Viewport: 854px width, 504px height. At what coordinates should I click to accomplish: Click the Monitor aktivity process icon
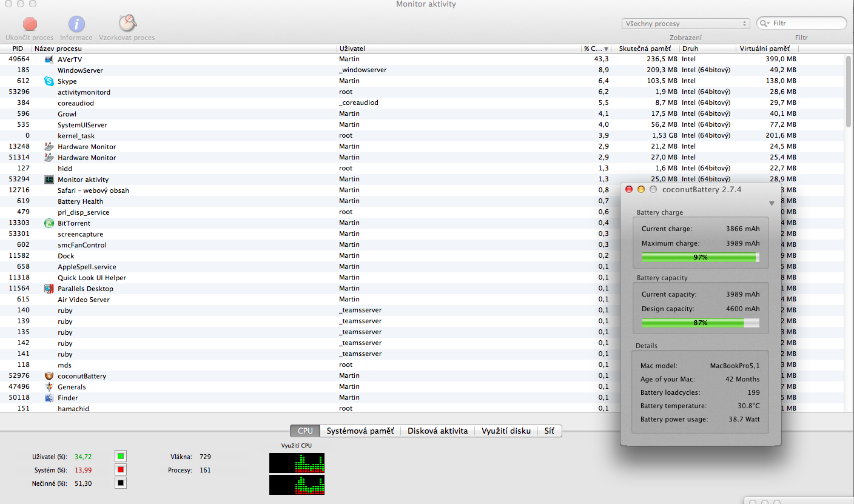(49, 180)
